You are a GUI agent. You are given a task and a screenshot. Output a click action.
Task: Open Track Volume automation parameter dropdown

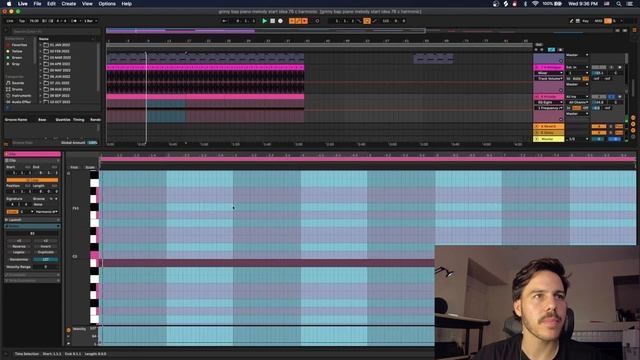pyautogui.click(x=550, y=78)
